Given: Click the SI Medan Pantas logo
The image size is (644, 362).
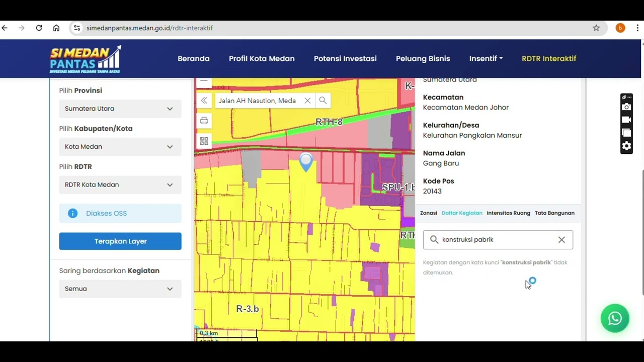Looking at the screenshot, I should click(x=86, y=59).
